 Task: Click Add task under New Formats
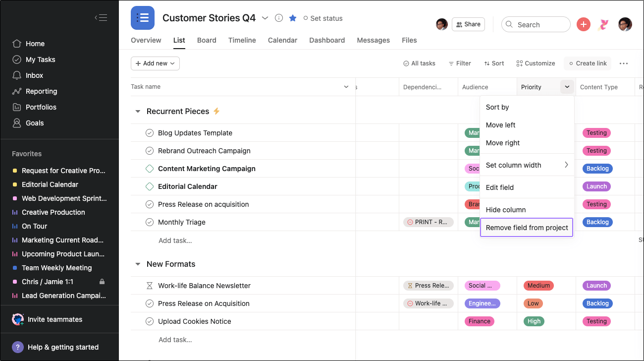pos(175,340)
